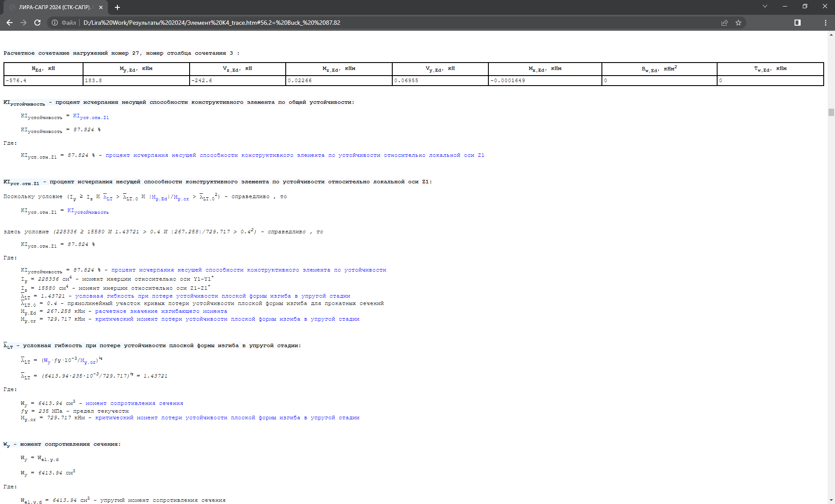Click the vertical scrollbar thumb
The width and height of the screenshot is (835, 504).
tap(831, 112)
